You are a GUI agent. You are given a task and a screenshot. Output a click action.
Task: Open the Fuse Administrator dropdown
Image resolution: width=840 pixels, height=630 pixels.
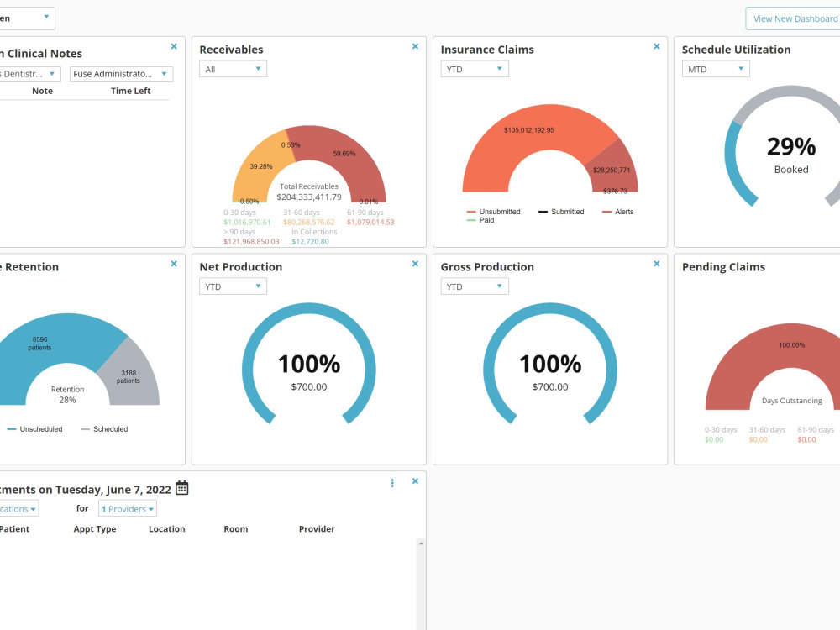(x=121, y=74)
